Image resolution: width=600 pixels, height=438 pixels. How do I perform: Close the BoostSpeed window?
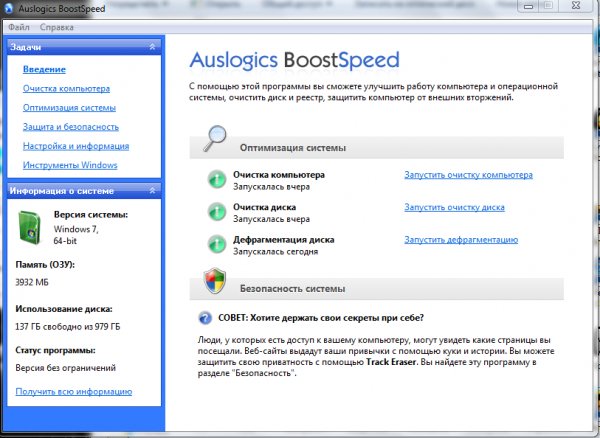click(576, 6)
